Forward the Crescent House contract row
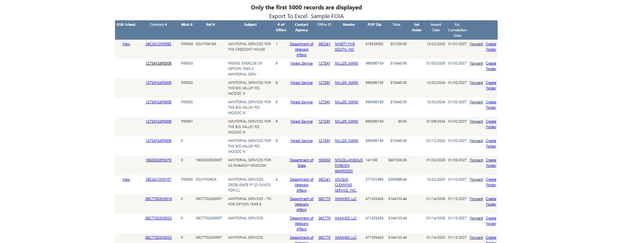This screenshot has width=644, height=243. point(476,44)
